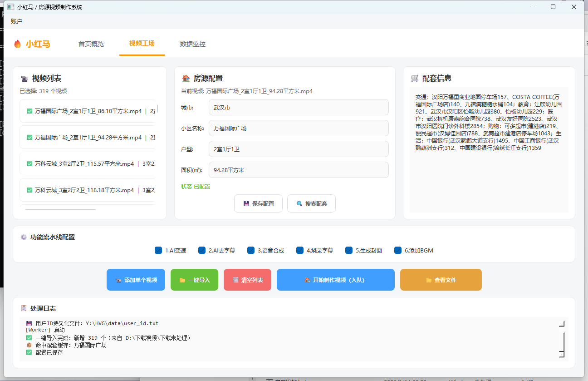
Task: Go to the 首页概览 tab
Action: tap(91, 44)
